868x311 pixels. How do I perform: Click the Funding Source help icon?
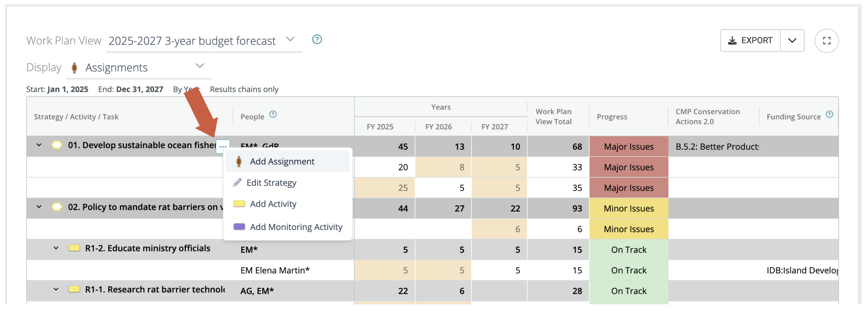829,114
